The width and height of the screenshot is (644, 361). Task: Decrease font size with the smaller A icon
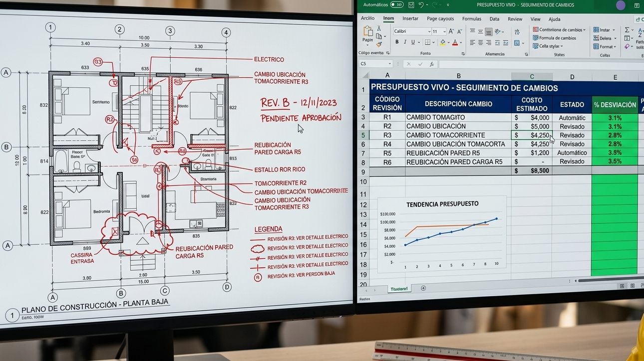tap(459, 31)
